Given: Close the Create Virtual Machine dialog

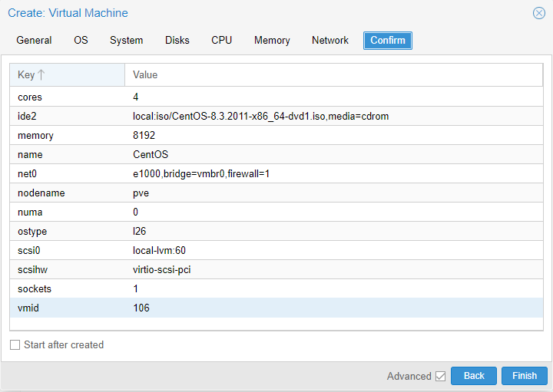Looking at the screenshot, I should 539,13.
